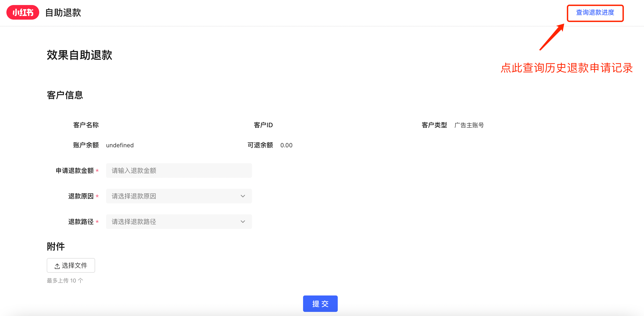Click the 申请退款金额 label

click(75, 171)
